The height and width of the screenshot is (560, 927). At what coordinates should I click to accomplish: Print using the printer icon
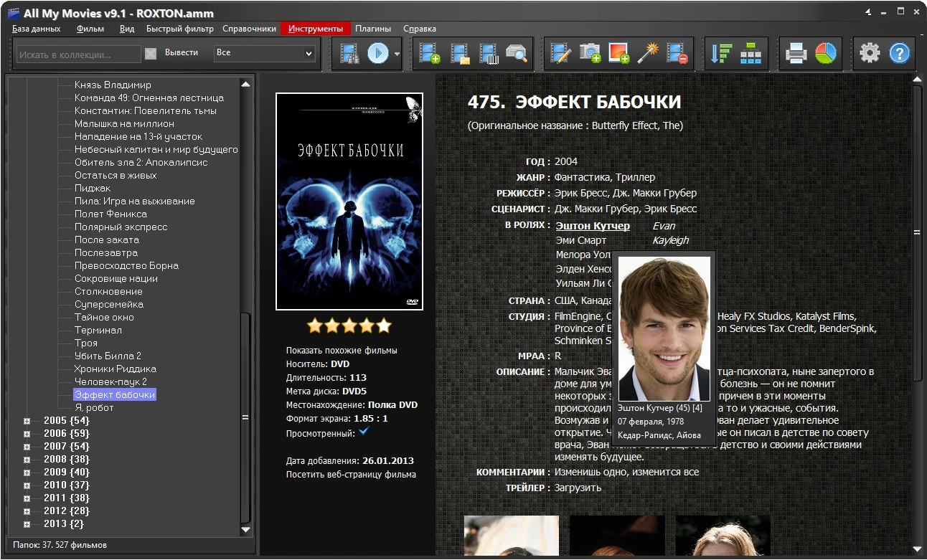[796, 54]
